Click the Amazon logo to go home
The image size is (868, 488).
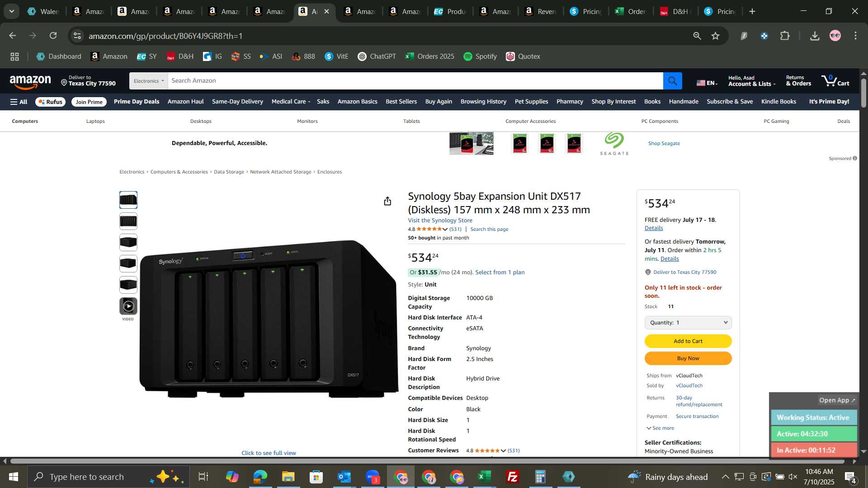pyautogui.click(x=30, y=82)
